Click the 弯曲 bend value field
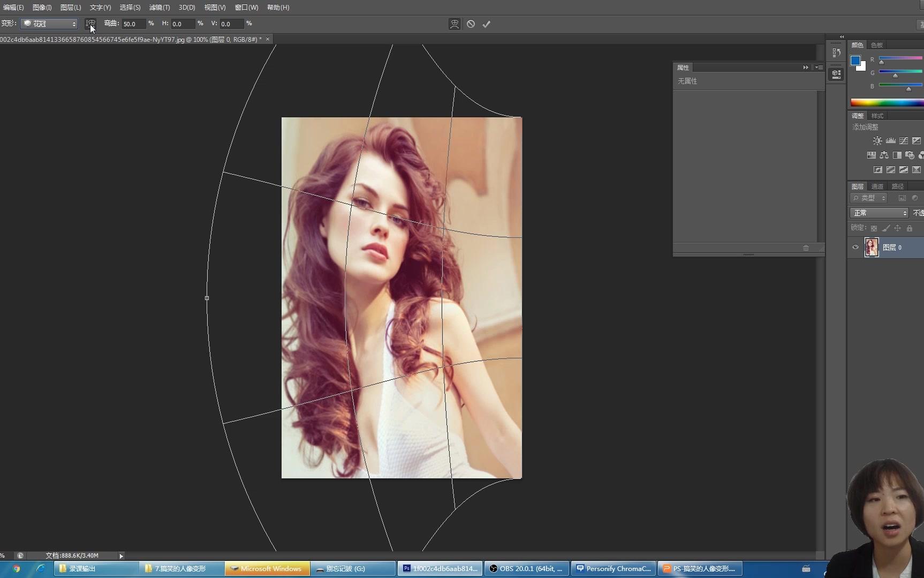This screenshot has width=924, height=578. tap(133, 24)
